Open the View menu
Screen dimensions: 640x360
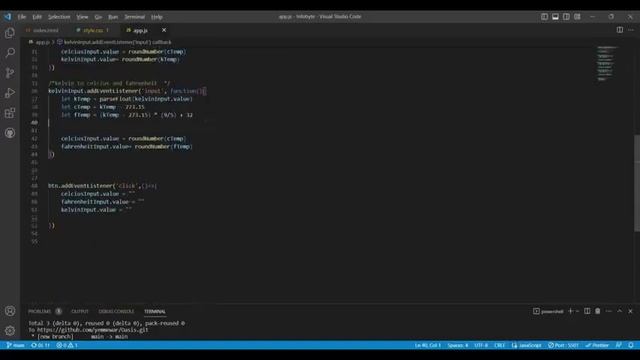pos(82,17)
